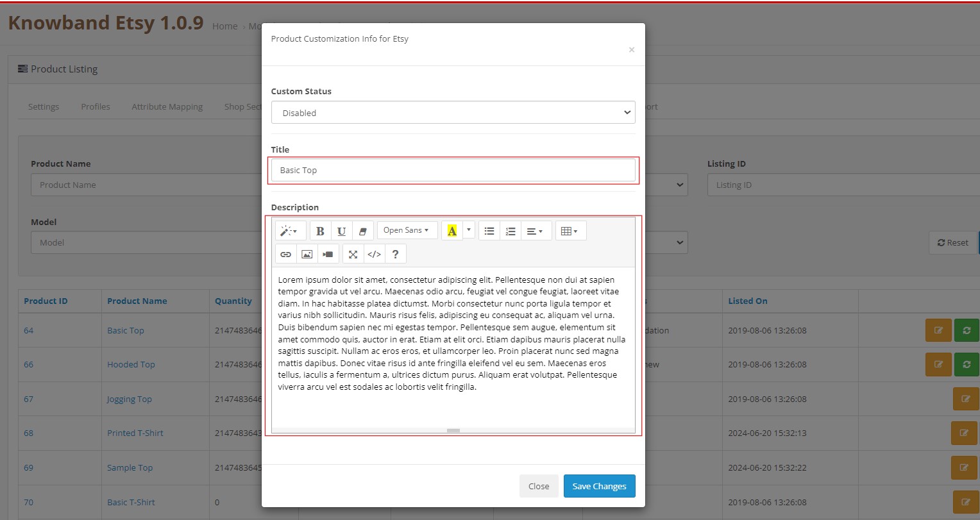
Task: Click the Reset filter button
Action: pyautogui.click(x=953, y=242)
